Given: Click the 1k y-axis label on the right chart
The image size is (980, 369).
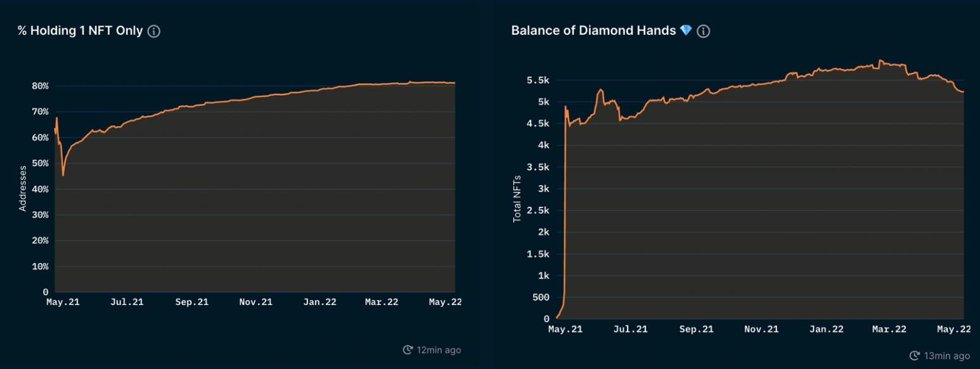Looking at the screenshot, I should click(x=544, y=276).
